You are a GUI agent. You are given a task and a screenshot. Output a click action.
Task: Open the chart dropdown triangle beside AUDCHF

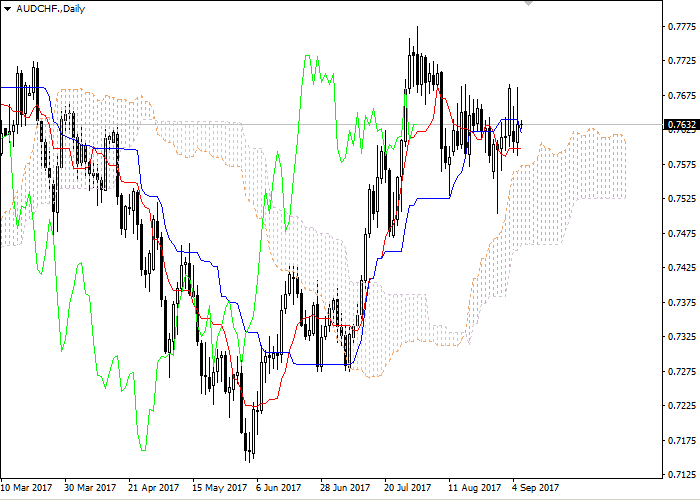[7, 9]
